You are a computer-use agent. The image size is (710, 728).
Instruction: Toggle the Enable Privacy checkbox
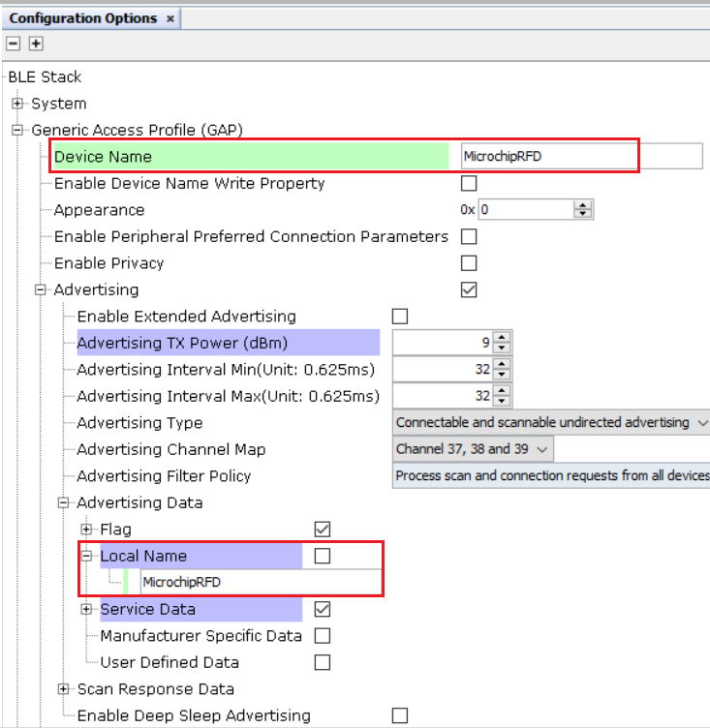click(469, 263)
